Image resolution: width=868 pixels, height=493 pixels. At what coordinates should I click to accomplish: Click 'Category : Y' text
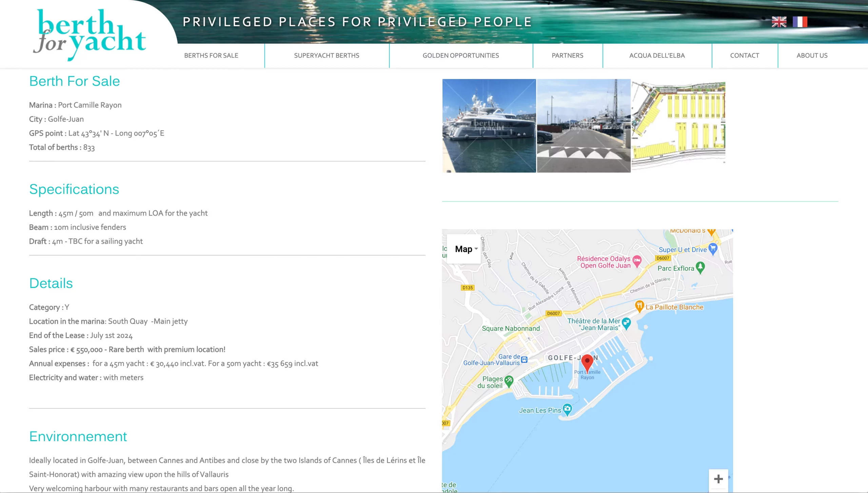point(49,307)
